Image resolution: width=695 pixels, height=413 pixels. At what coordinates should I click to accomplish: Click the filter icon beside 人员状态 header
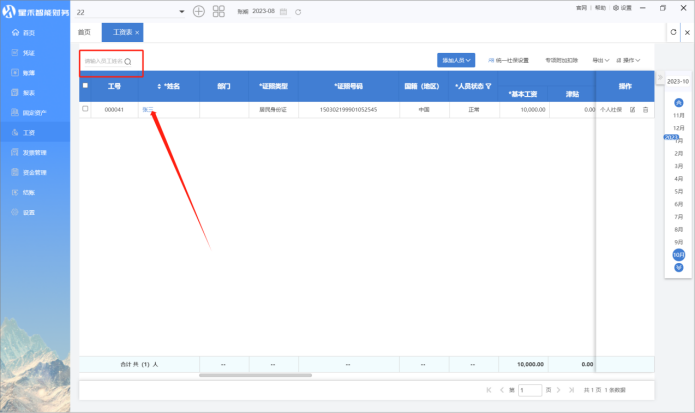click(x=488, y=86)
